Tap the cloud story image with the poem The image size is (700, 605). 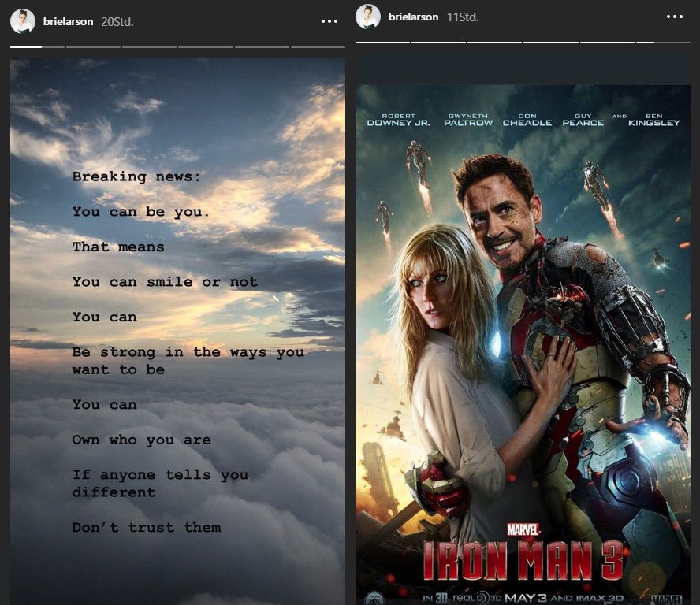pyautogui.click(x=177, y=331)
